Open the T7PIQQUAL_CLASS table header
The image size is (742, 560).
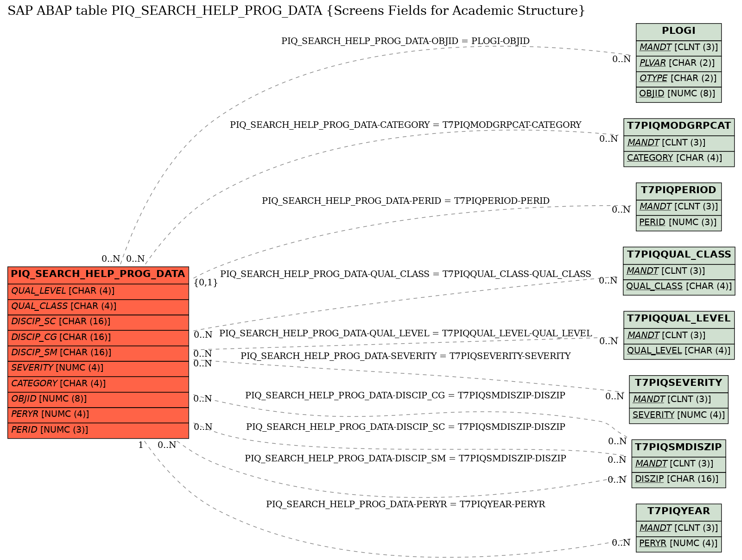[x=679, y=255]
